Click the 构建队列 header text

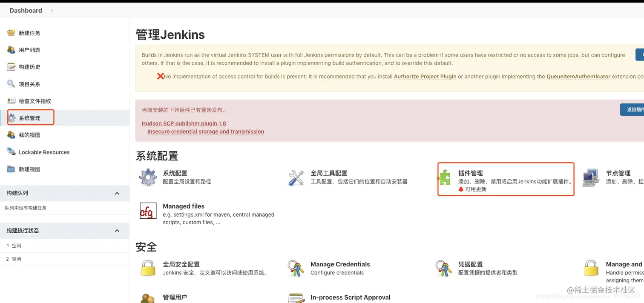coord(17,193)
